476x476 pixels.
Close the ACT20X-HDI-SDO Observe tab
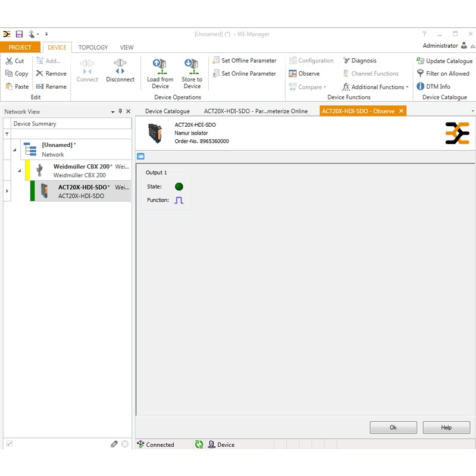(x=401, y=111)
